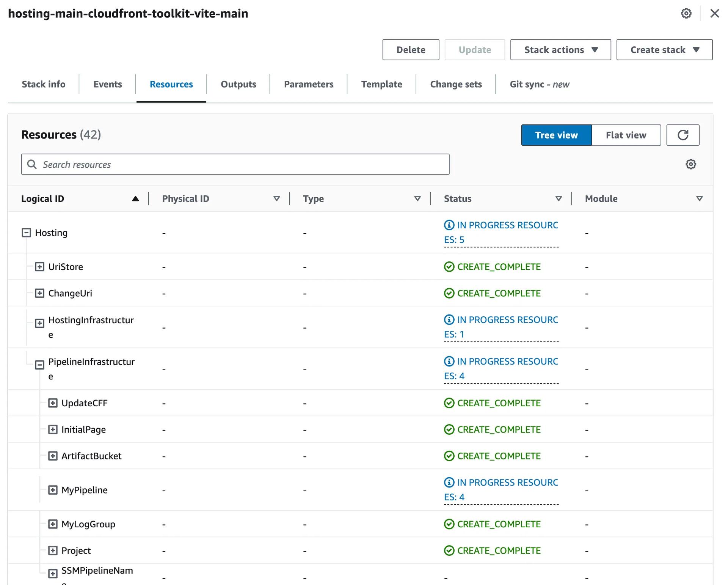Click the Logical ID column header
Screen dimensions: 728x585
(42, 198)
